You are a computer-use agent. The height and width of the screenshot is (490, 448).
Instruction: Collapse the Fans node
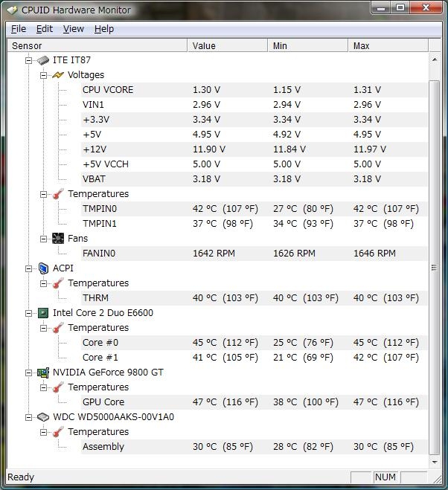43,239
